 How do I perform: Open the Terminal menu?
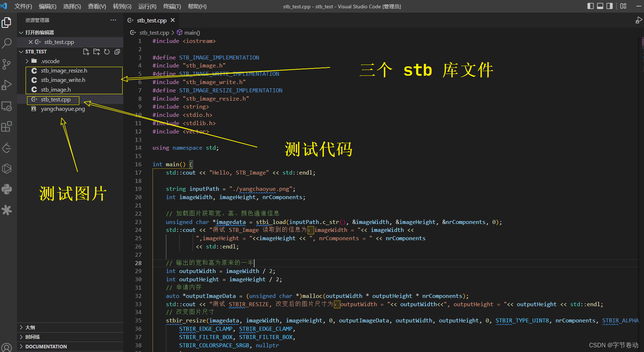click(172, 6)
